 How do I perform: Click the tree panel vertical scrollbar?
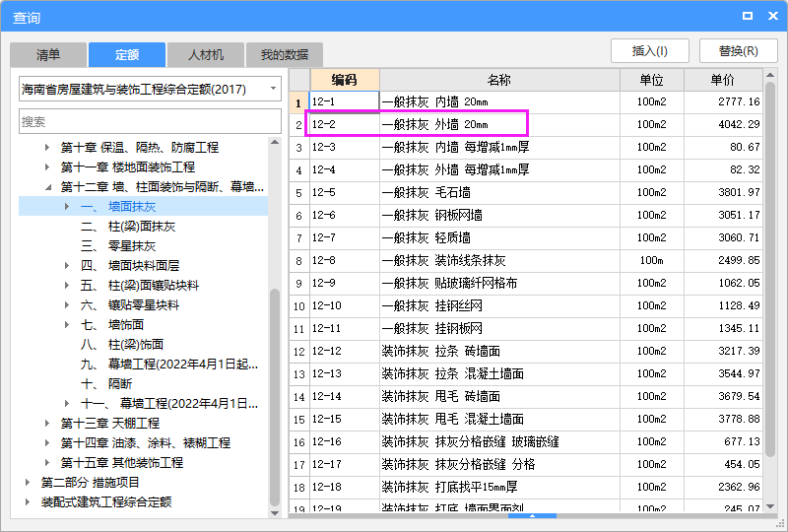(x=275, y=394)
